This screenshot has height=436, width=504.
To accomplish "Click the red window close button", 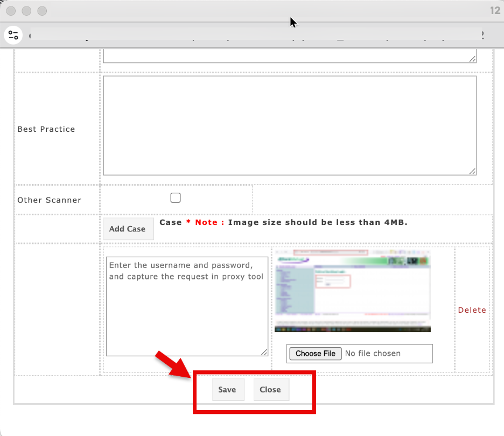I will coord(11,11).
